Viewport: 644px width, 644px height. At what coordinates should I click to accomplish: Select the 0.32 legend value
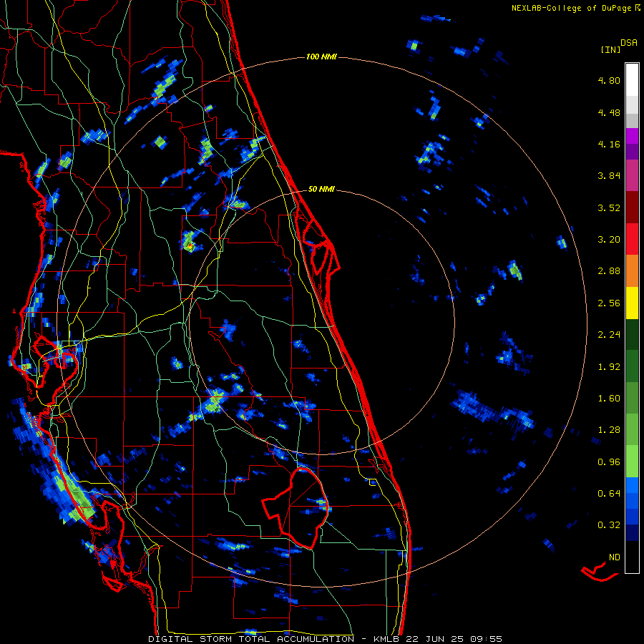pos(609,525)
